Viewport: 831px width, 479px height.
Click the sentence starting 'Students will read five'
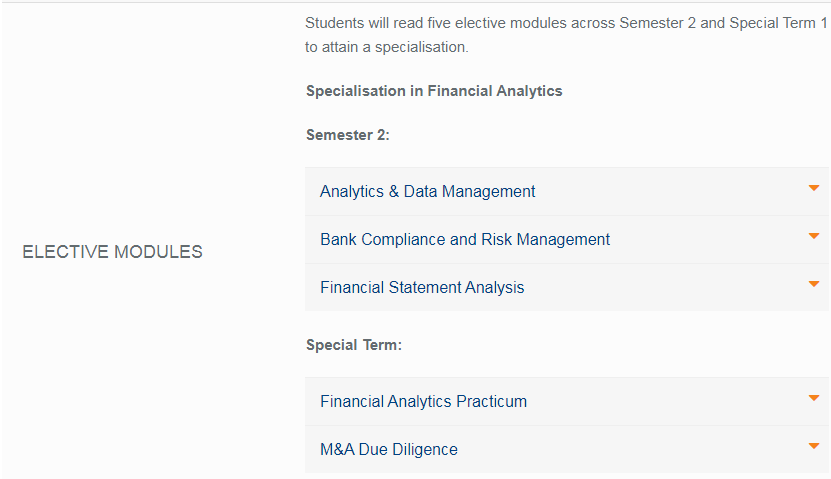[566, 23]
